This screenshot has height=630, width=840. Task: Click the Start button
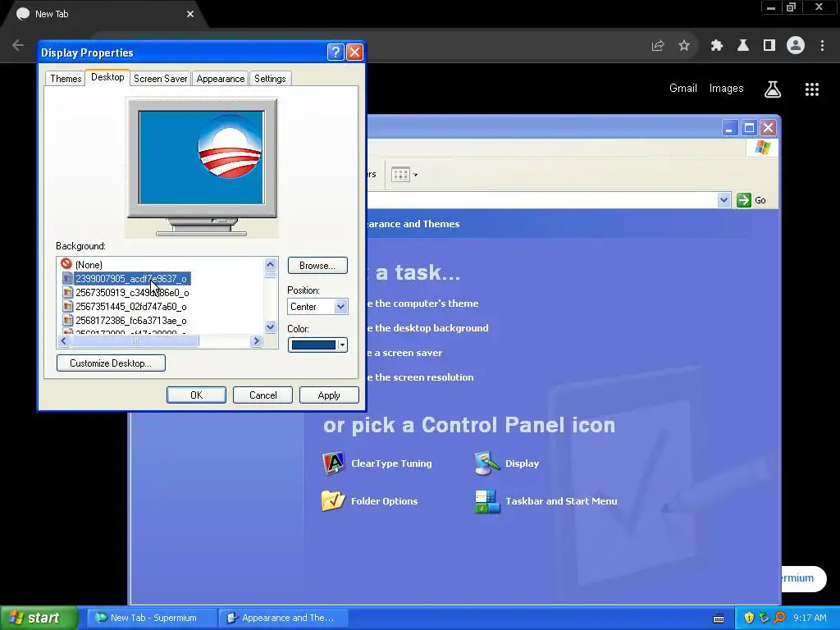tap(39, 618)
